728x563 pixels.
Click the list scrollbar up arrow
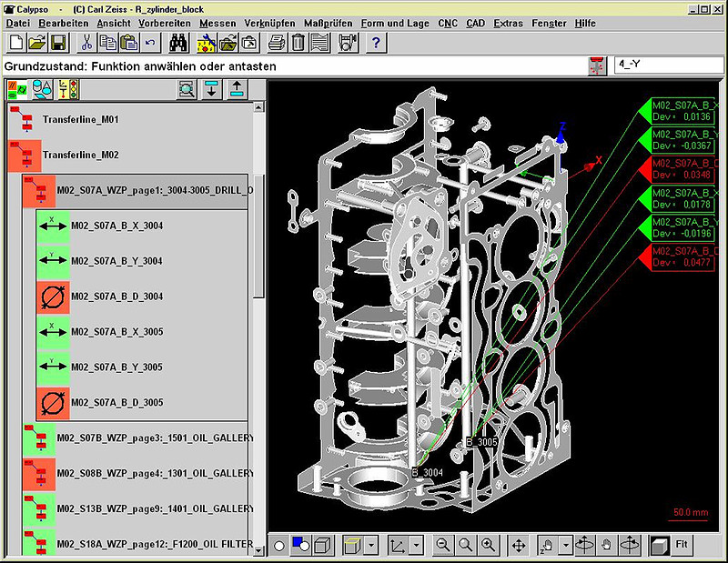point(259,107)
